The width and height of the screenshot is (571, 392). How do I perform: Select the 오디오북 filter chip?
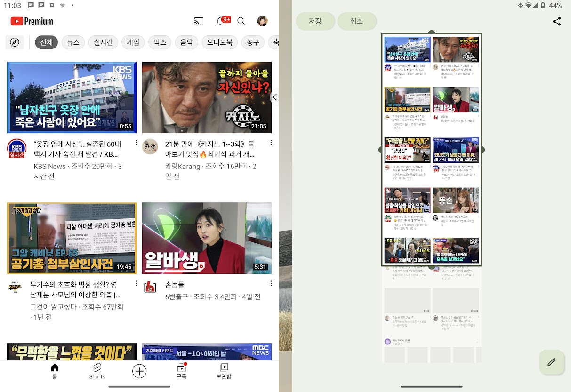(x=220, y=42)
